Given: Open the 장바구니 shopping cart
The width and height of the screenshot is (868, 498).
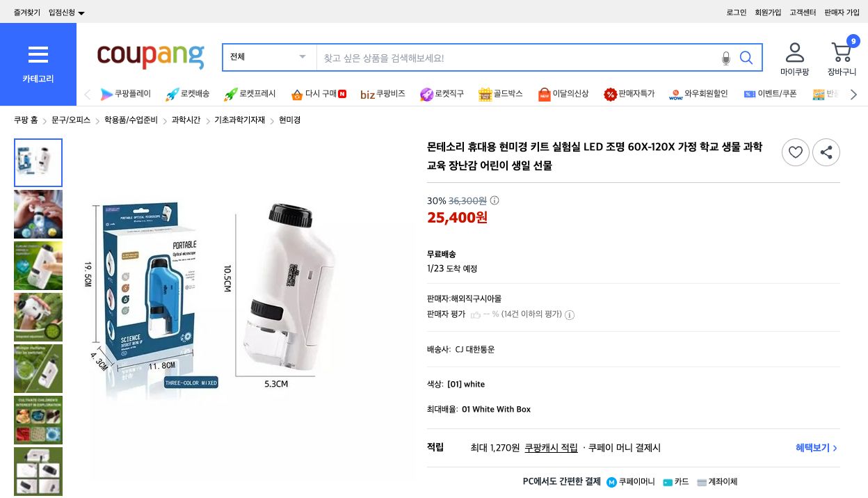Looking at the screenshot, I should click(842, 54).
